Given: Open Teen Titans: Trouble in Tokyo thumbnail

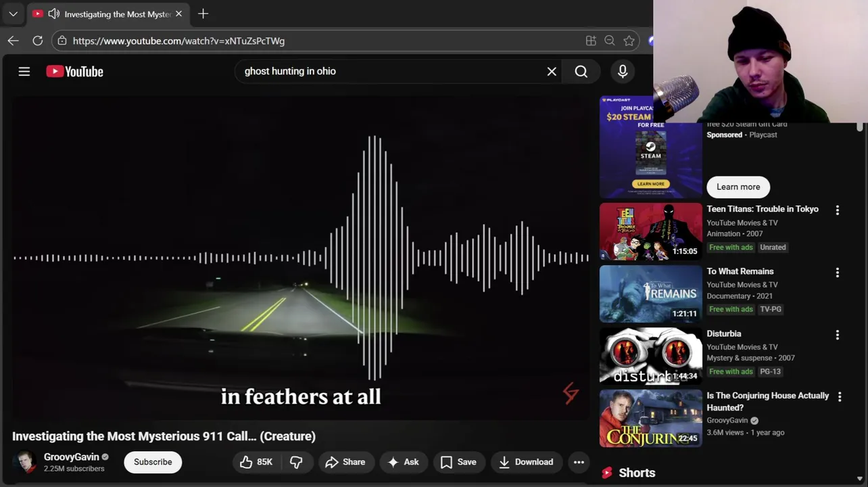Looking at the screenshot, I should click(x=650, y=231).
